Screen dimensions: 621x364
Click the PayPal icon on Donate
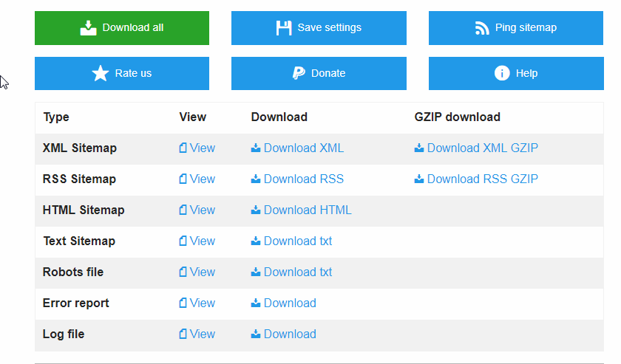pos(299,73)
